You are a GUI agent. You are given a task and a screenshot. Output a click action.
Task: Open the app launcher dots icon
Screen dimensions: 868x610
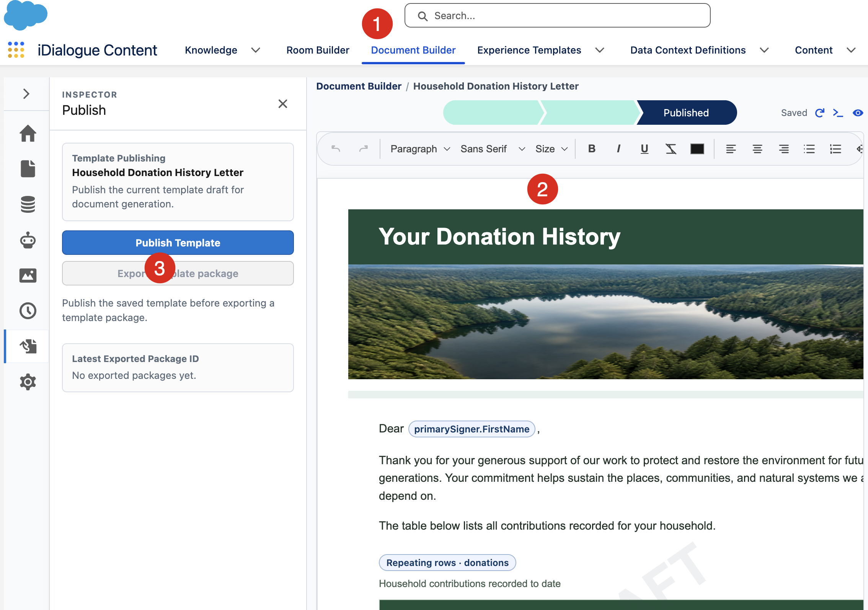(16, 50)
